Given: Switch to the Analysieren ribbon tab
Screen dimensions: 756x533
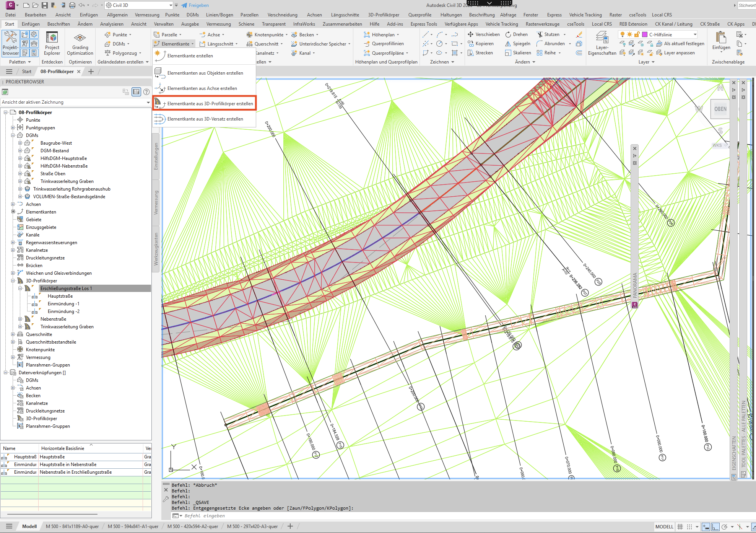Looking at the screenshot, I should click(x=112, y=24).
